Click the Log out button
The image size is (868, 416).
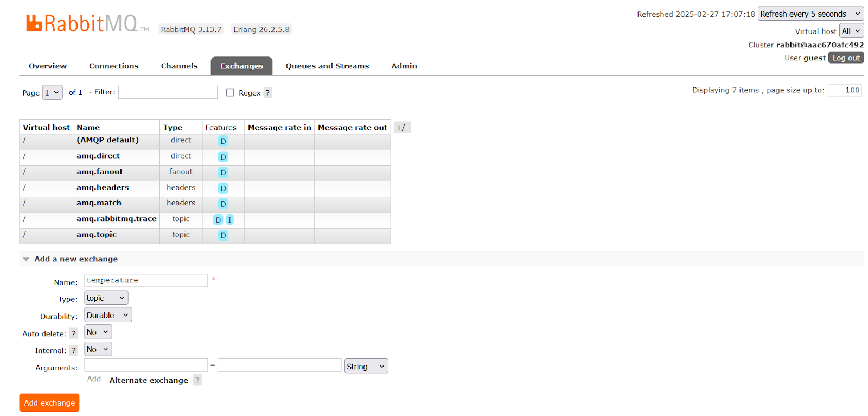click(x=846, y=58)
